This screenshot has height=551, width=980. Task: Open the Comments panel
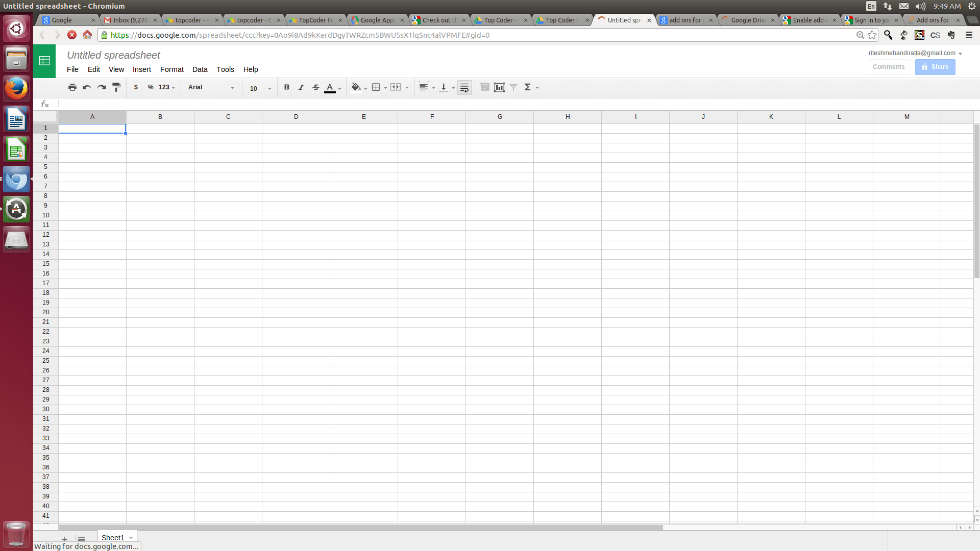tap(888, 67)
